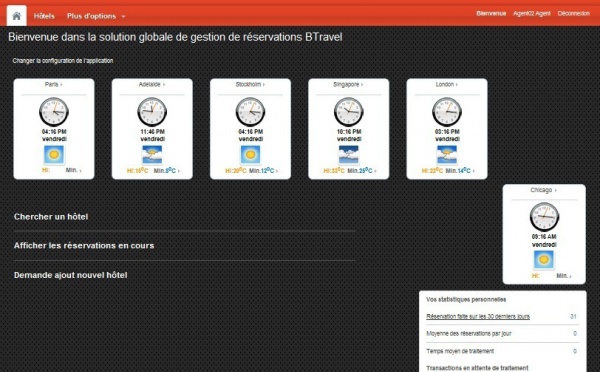Click the sunny weather icon for Stockholm
Viewport: 600px width, 372px height.
point(250,155)
